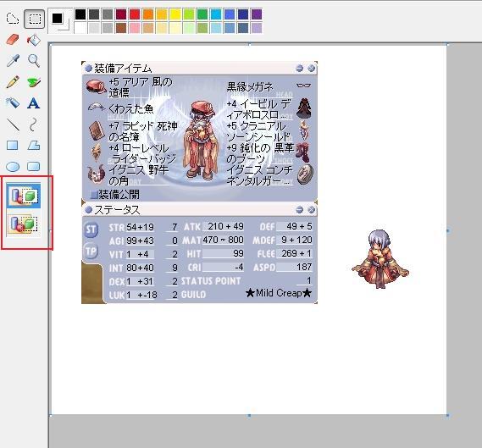Enable opaque selection mode option

[x=24, y=195]
